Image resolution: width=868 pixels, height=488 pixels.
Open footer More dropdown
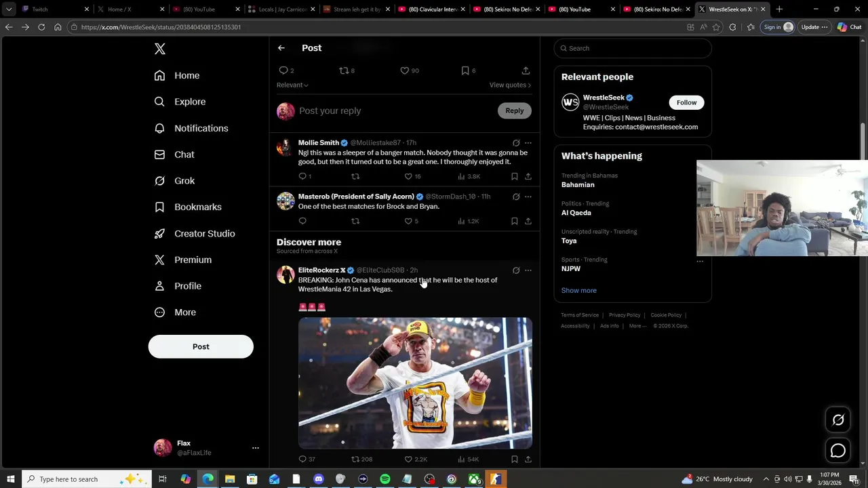pyautogui.click(x=637, y=326)
